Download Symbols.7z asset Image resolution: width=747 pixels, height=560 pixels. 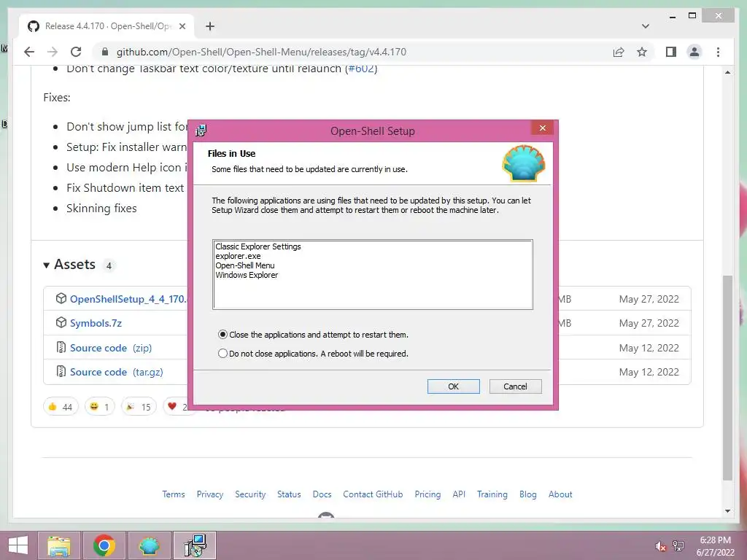pyautogui.click(x=96, y=323)
